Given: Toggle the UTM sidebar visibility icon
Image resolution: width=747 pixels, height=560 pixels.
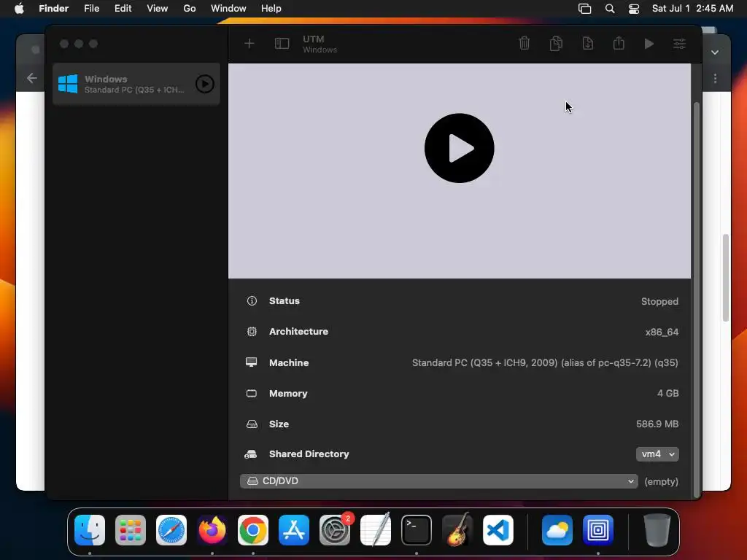Looking at the screenshot, I should click(x=282, y=44).
